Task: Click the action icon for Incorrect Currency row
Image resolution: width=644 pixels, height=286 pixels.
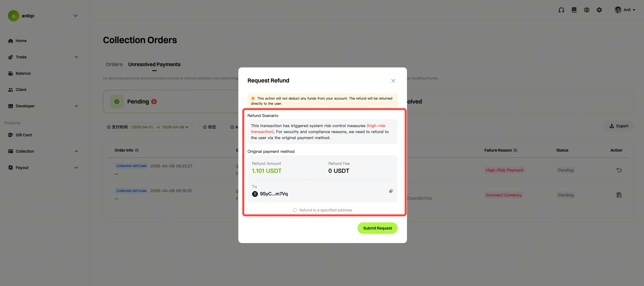Action: (619, 195)
